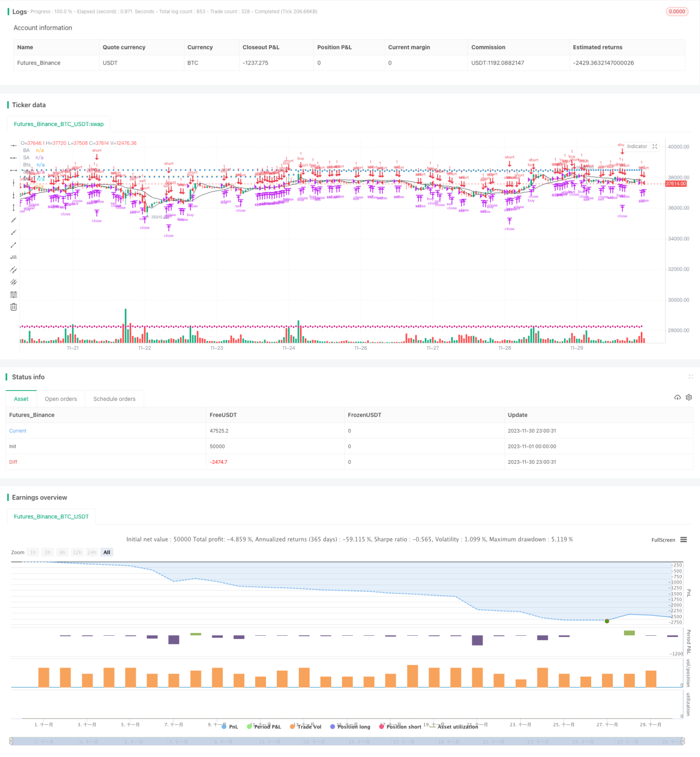Click the BA indicator legend label

(x=26, y=150)
